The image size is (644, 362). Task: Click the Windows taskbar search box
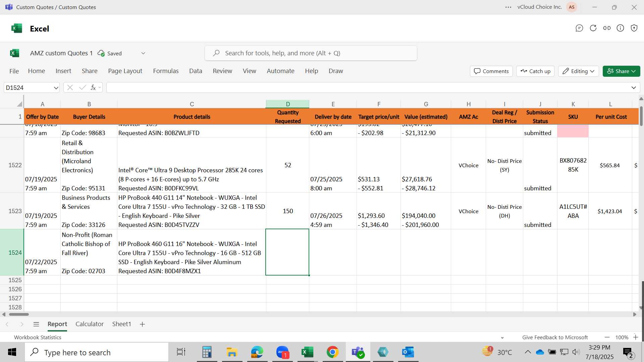(97, 352)
